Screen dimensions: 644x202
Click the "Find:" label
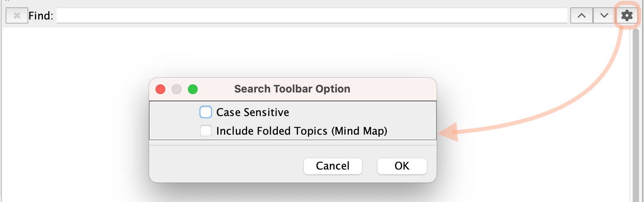41,16
